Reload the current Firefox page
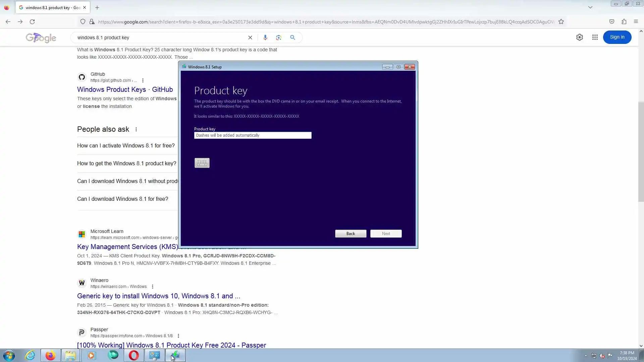The height and width of the screenshot is (362, 644). pos(32,22)
